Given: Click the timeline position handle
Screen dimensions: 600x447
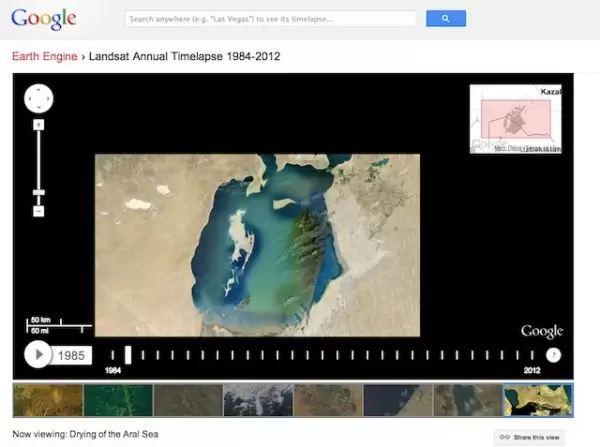Looking at the screenshot, I should pyautogui.click(x=127, y=354).
